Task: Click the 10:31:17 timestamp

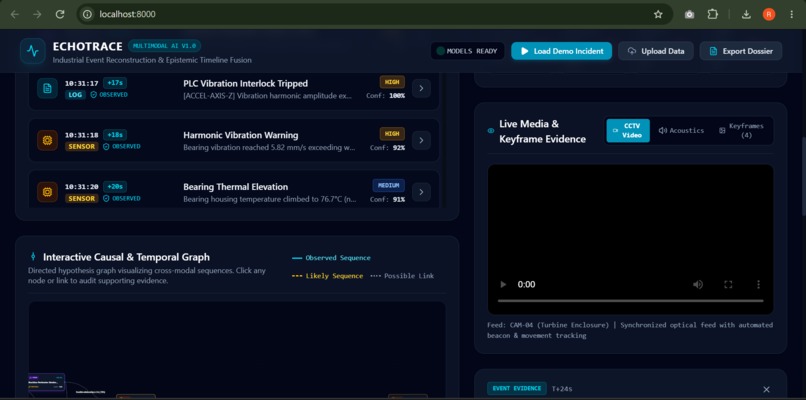Action: [81, 83]
